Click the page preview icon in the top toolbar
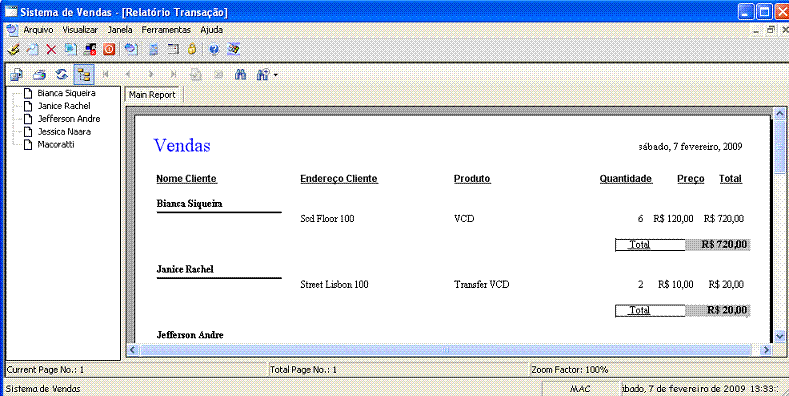Viewport: 789px width, 396px height. tap(32, 49)
